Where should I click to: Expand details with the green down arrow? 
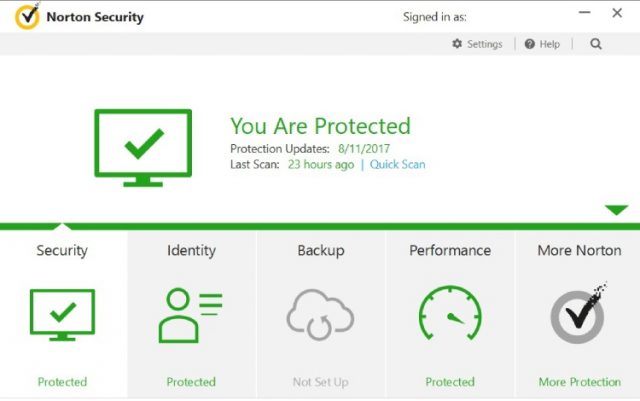tap(616, 209)
